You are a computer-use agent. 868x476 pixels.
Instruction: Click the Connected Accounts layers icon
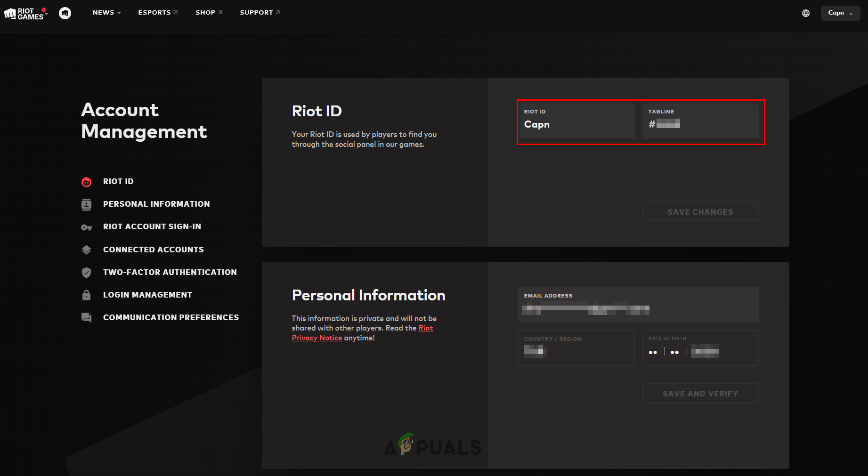point(87,250)
